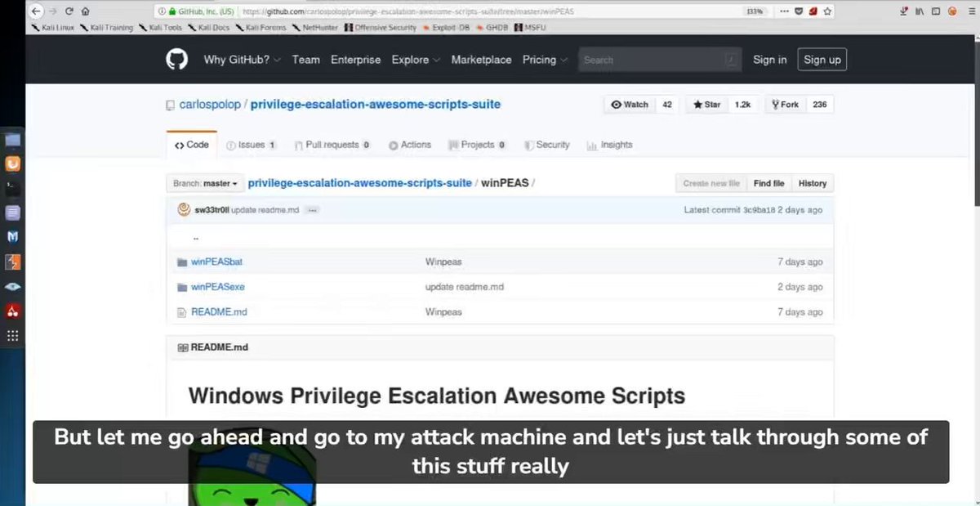Image resolution: width=980 pixels, height=506 pixels.
Task: Click the Star button
Action: (x=706, y=105)
